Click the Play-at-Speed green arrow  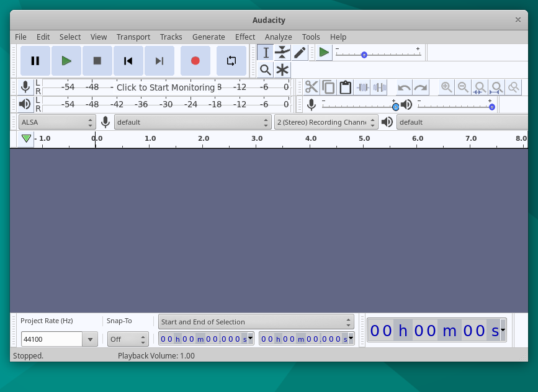tap(323, 53)
